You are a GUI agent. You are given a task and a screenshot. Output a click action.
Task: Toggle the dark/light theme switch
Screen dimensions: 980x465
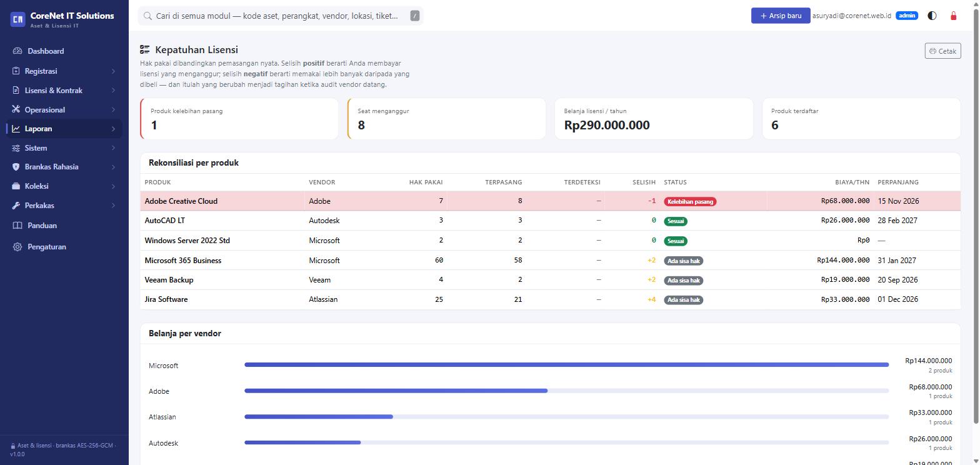(x=932, y=16)
